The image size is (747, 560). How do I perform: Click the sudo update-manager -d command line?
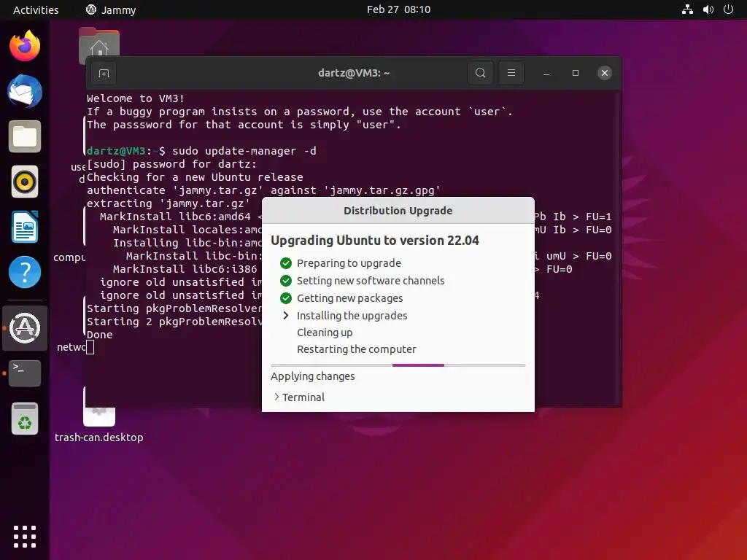pos(244,151)
